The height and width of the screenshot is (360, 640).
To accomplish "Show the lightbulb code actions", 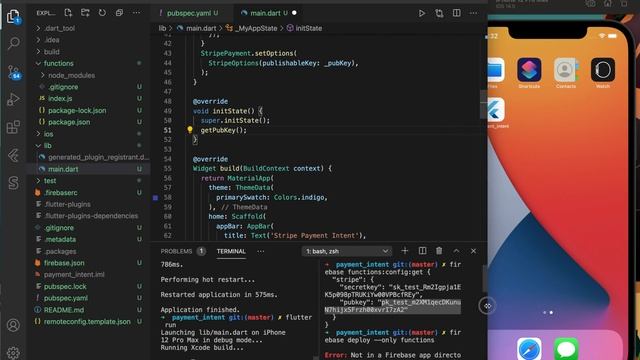I will tap(190, 130).
